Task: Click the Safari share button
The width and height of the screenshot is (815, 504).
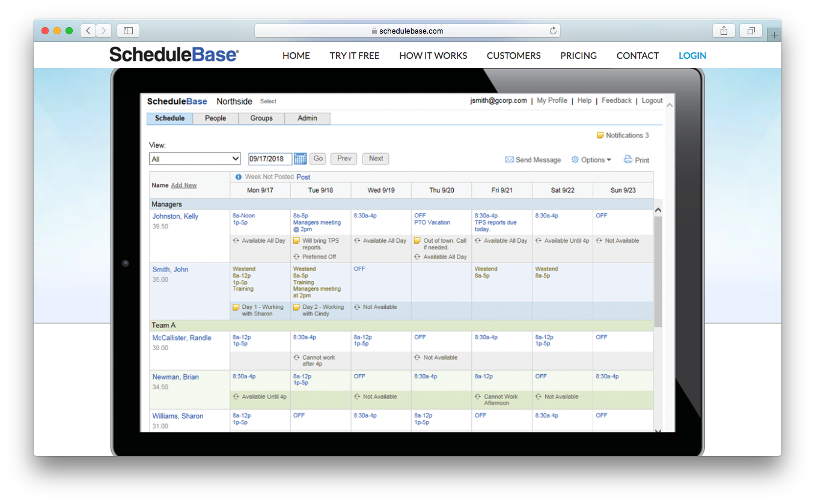Action: 724,31
